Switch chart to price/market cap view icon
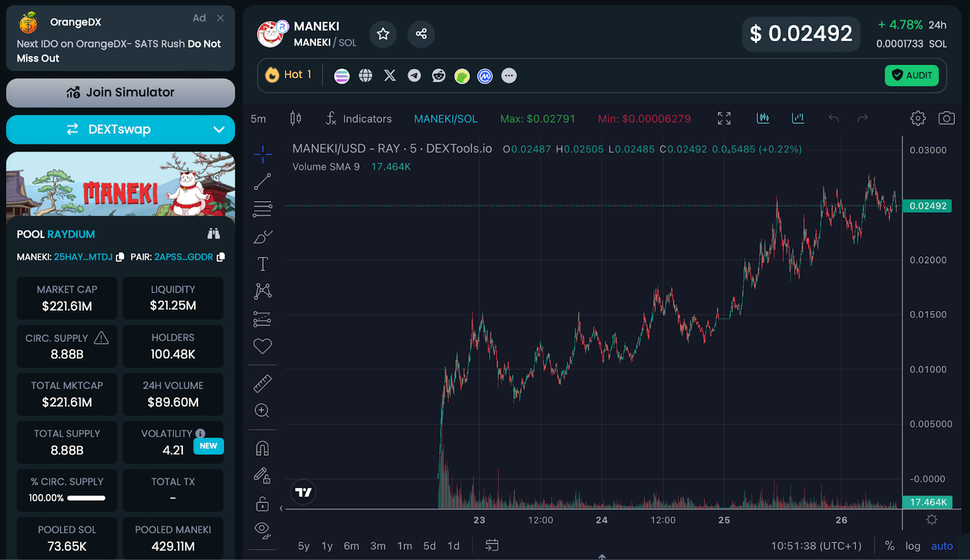Screen dimensions: 970x560 click(x=763, y=118)
